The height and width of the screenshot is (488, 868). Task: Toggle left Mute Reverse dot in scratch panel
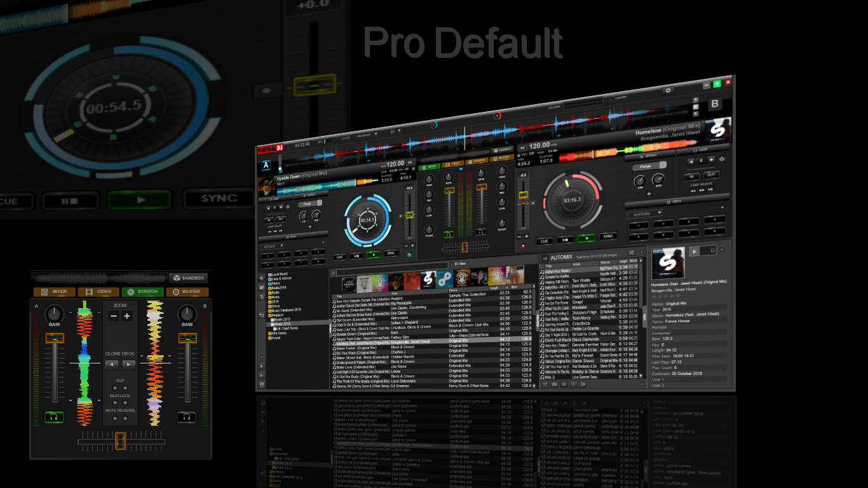(x=115, y=419)
